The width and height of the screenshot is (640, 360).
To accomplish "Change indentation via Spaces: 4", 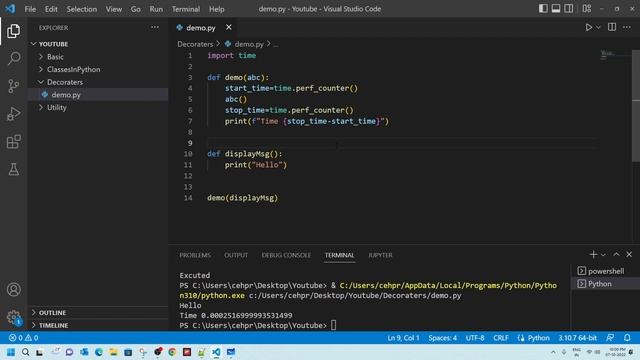I will pyautogui.click(x=442, y=338).
